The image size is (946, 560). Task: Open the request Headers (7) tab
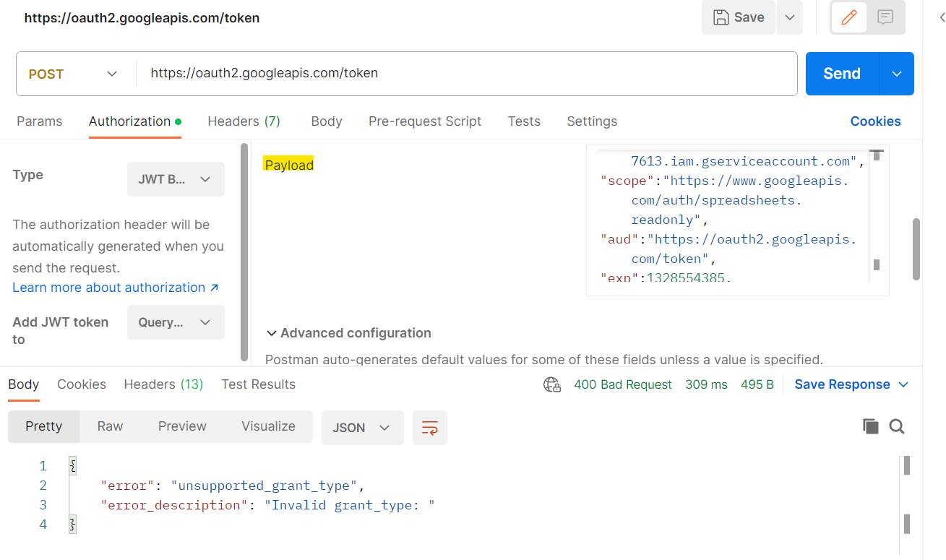(x=244, y=121)
